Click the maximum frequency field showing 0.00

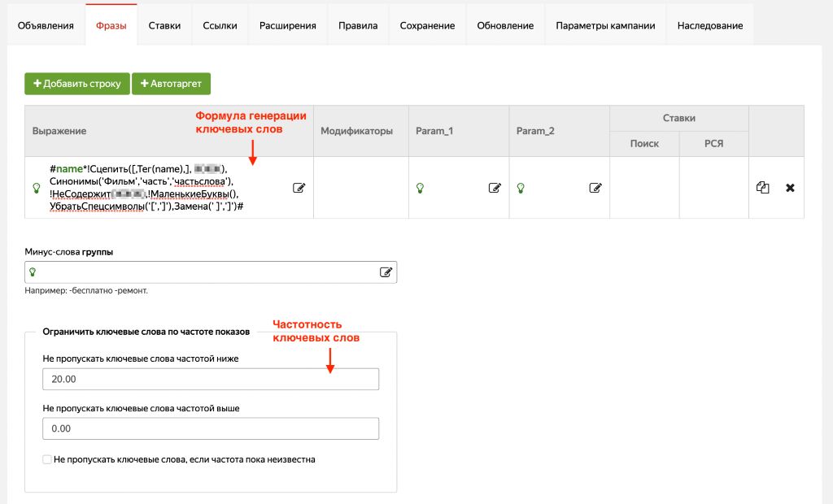pos(210,428)
